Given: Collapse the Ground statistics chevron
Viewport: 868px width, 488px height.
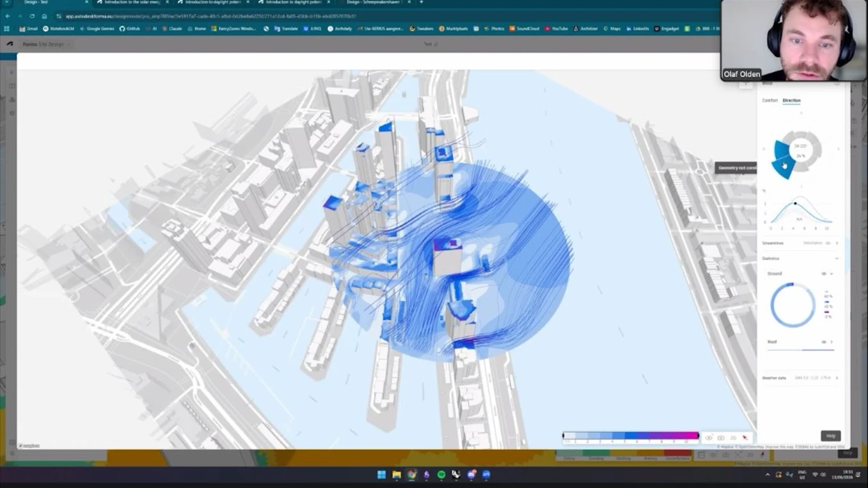Looking at the screenshot, I should (x=832, y=274).
